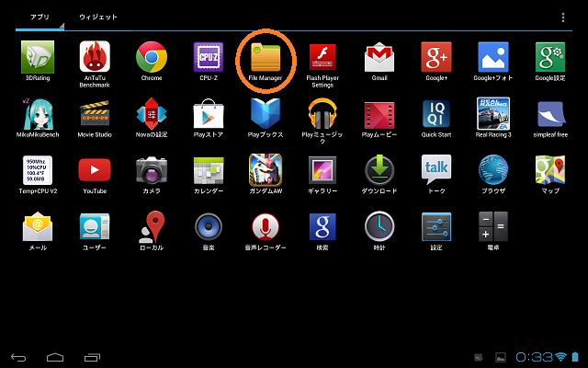This screenshot has width=588, height=368.
Task: Tap the 0:33 status bar clock
Action: pos(534,357)
